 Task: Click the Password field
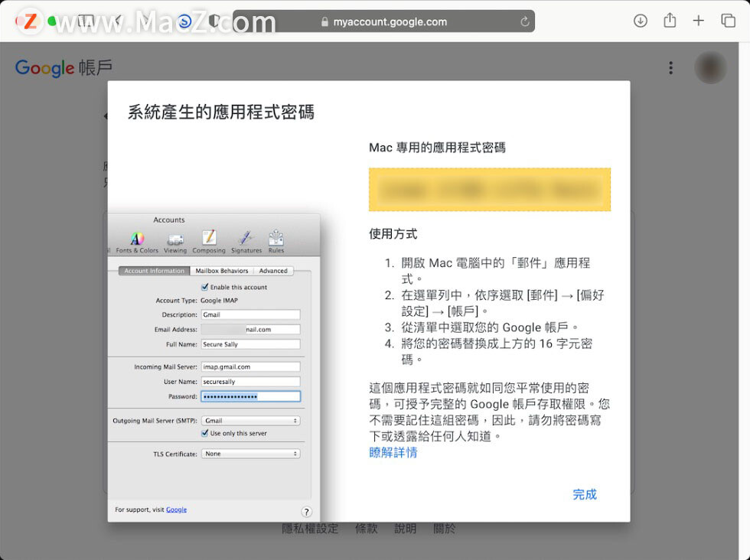coord(251,396)
